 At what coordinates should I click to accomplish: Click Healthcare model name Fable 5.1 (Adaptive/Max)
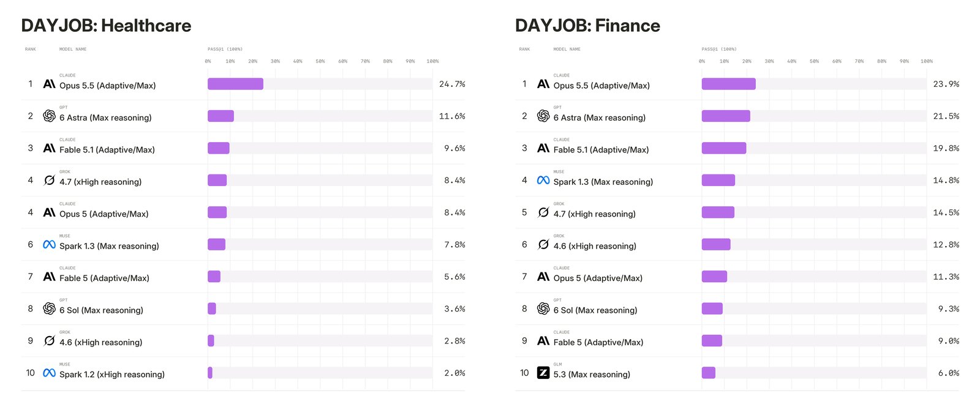[107, 150]
